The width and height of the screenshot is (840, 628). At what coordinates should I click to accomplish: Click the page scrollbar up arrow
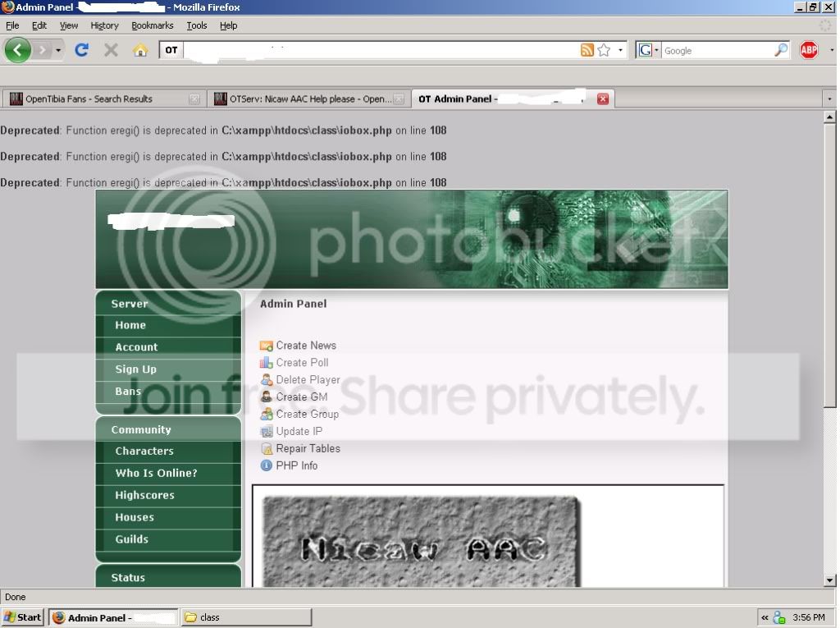(x=829, y=117)
